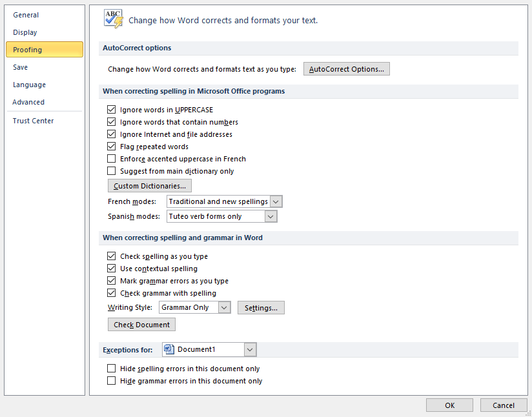Switch to the General category

coord(26,15)
